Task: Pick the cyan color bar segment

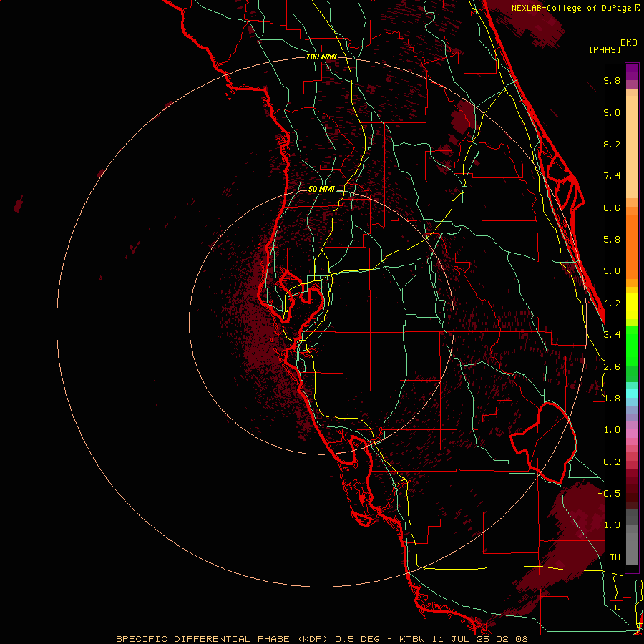Action: click(632, 394)
